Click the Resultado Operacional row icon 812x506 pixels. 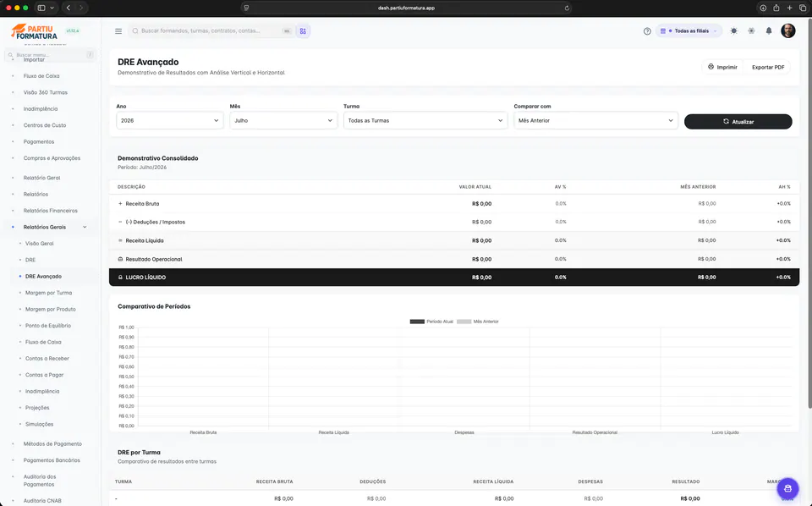pos(120,259)
